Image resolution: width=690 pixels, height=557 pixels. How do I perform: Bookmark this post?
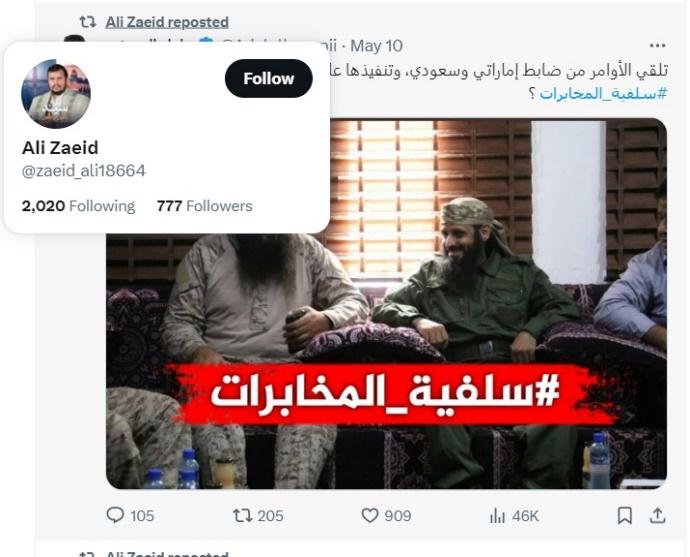624,516
